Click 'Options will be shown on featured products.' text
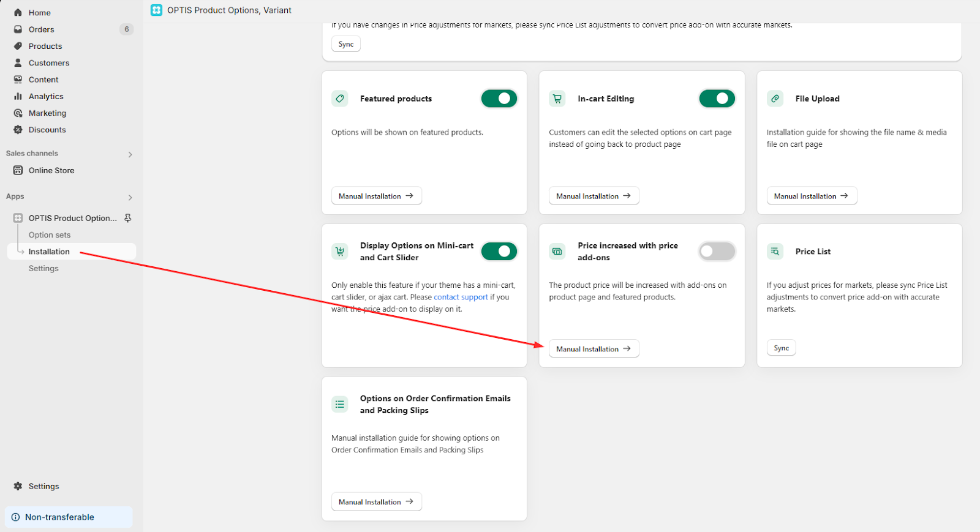Screen dimensions: 980x532 [x=407, y=132]
